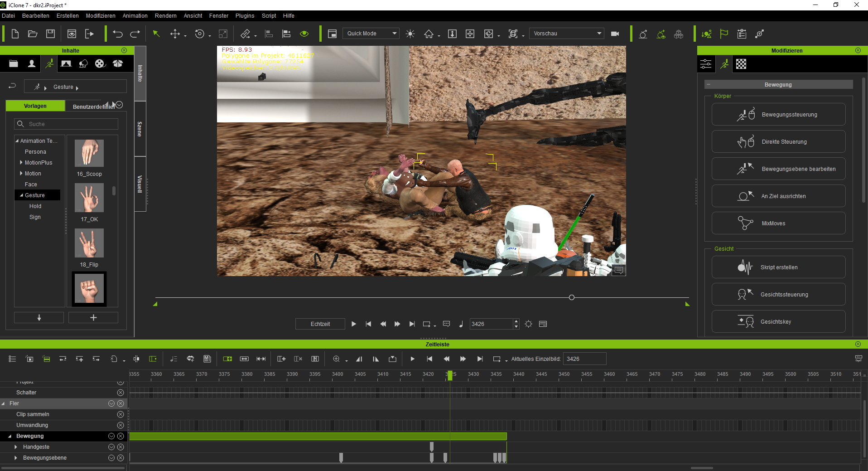This screenshot has width=868, height=471.
Task: Select the 17_OK gesture thumbnail
Action: (89, 198)
